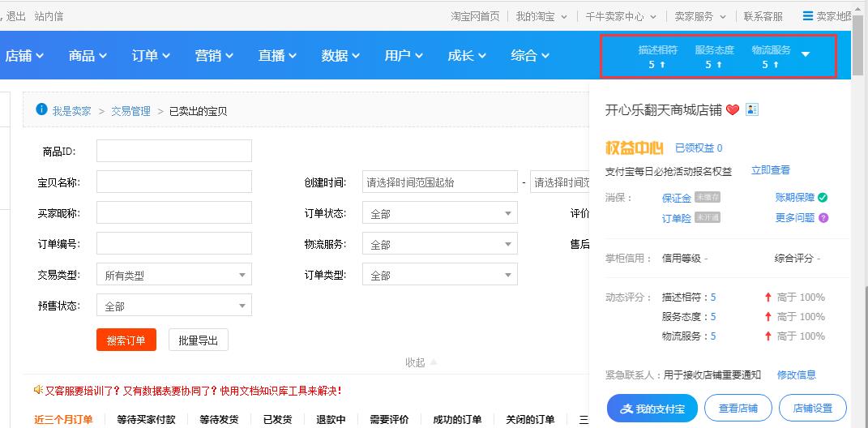Click the green check icon next to 账期保障
This screenshot has width=868, height=428.
[823, 197]
